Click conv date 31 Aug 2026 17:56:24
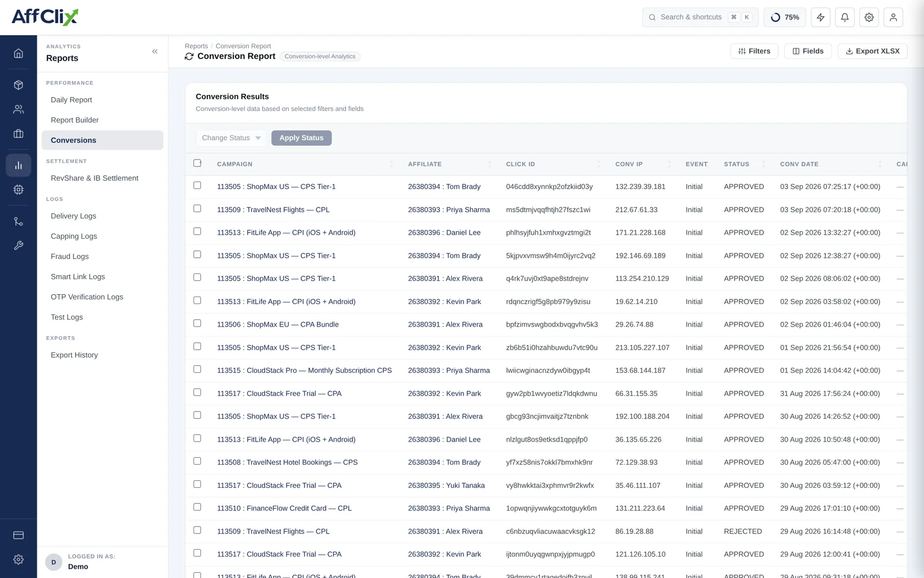This screenshot has width=924, height=578. tap(830, 394)
